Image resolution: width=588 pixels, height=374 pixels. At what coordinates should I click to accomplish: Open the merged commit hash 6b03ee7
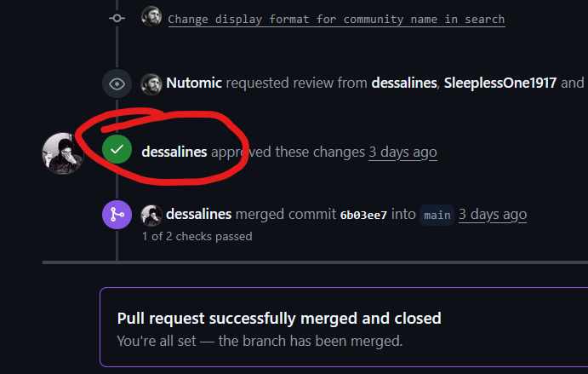(x=363, y=216)
